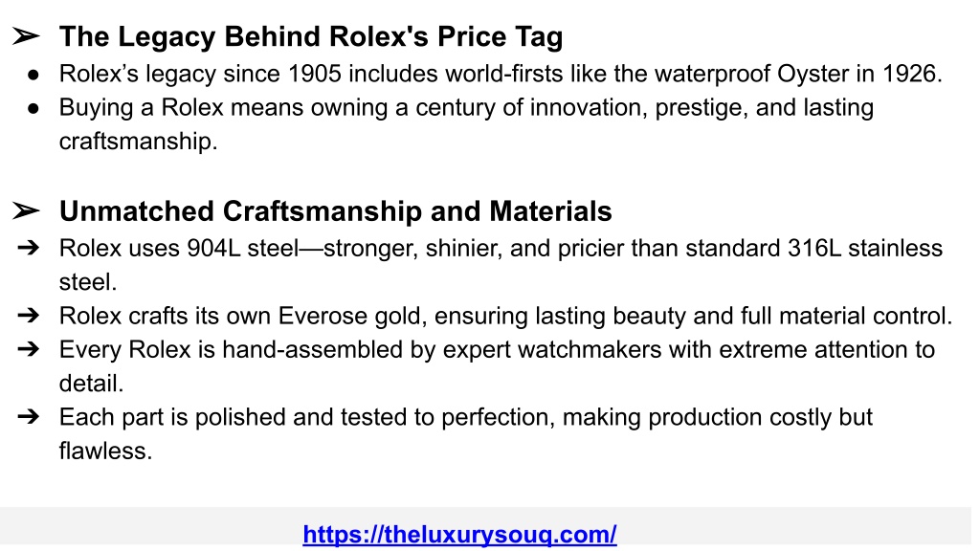980x551 pixels.
Task: Click the word flawless at the end
Action: pos(103,452)
